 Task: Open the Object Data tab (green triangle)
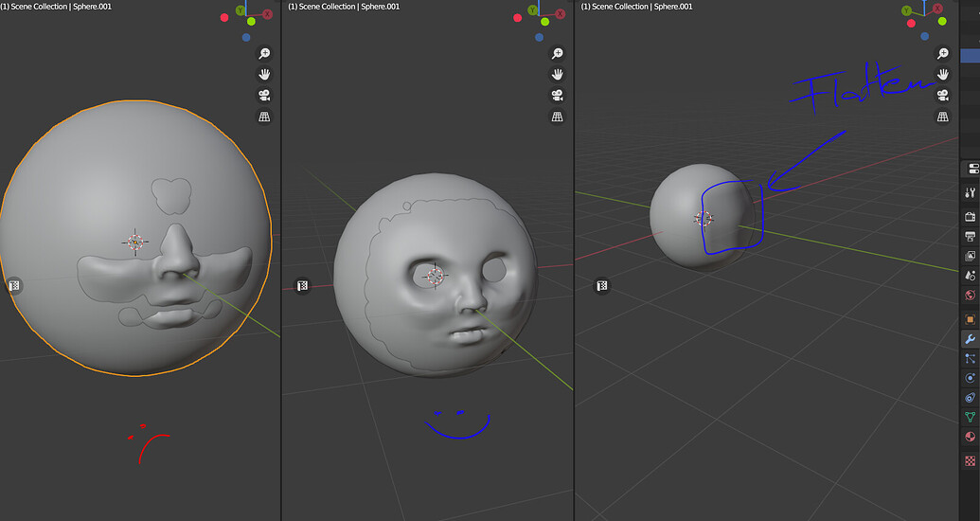970,417
